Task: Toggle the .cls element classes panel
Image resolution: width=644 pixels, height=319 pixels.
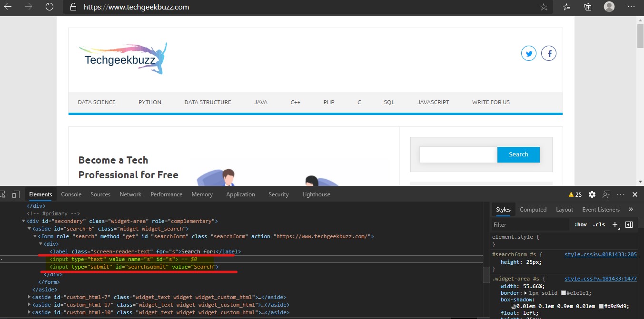Action: click(x=599, y=224)
